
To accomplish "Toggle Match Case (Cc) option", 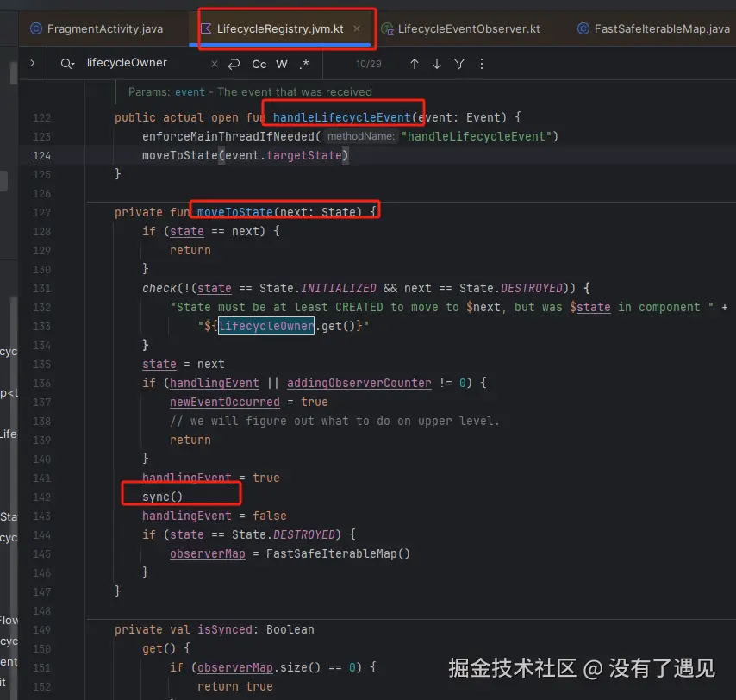I will [x=259, y=64].
